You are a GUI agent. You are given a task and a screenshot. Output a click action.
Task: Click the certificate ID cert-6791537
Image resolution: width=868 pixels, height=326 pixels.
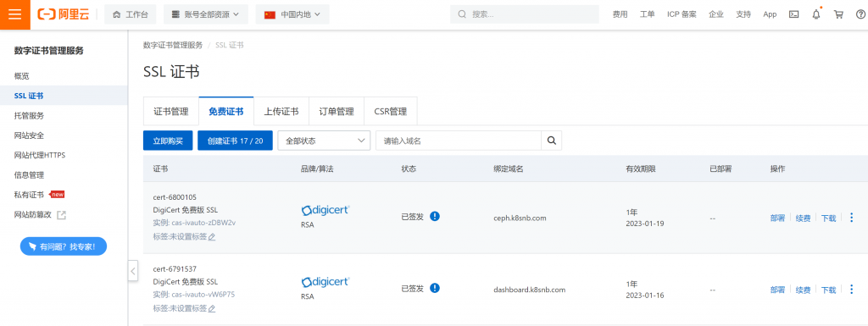175,269
